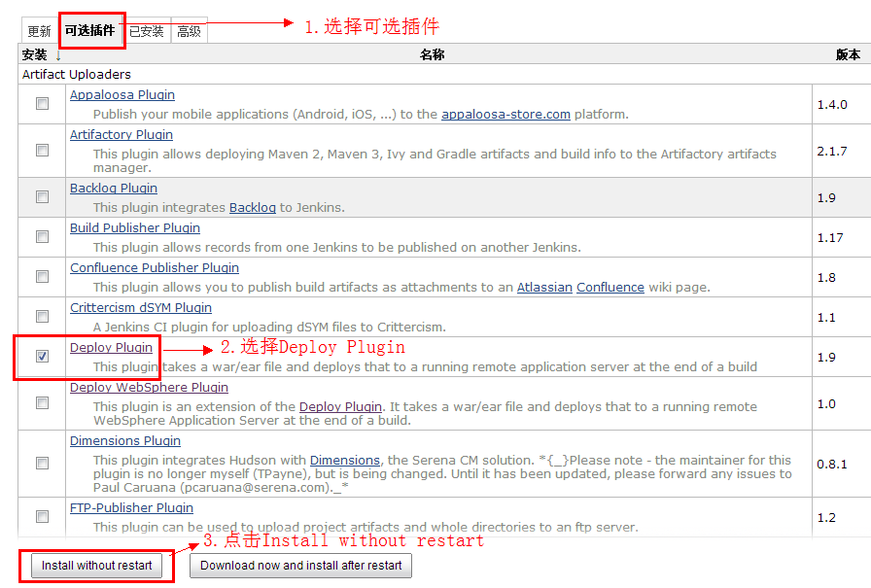Image resolution: width=871 pixels, height=588 pixels.
Task: Enable the Build Publisher Plugin checkbox
Action: tap(40, 236)
